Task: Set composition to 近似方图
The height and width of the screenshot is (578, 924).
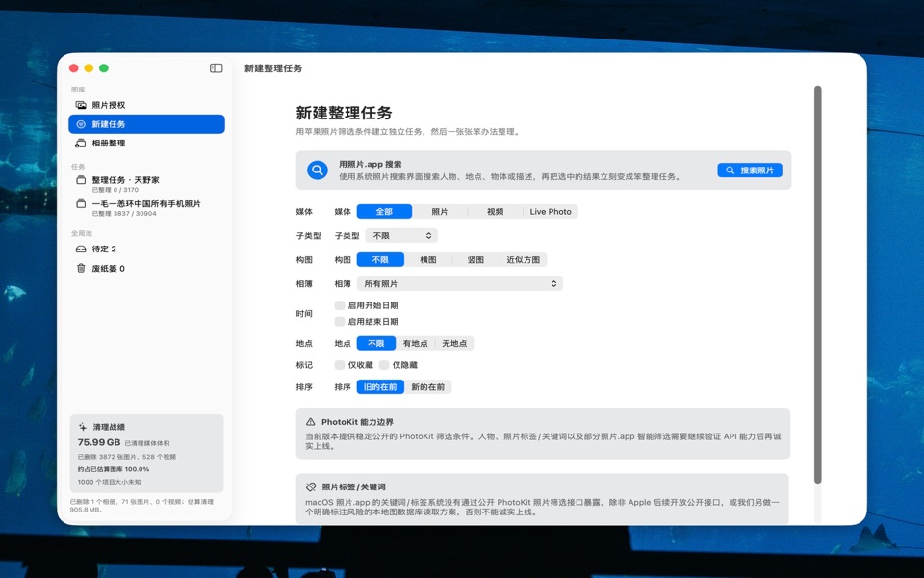Action: pyautogui.click(x=524, y=259)
